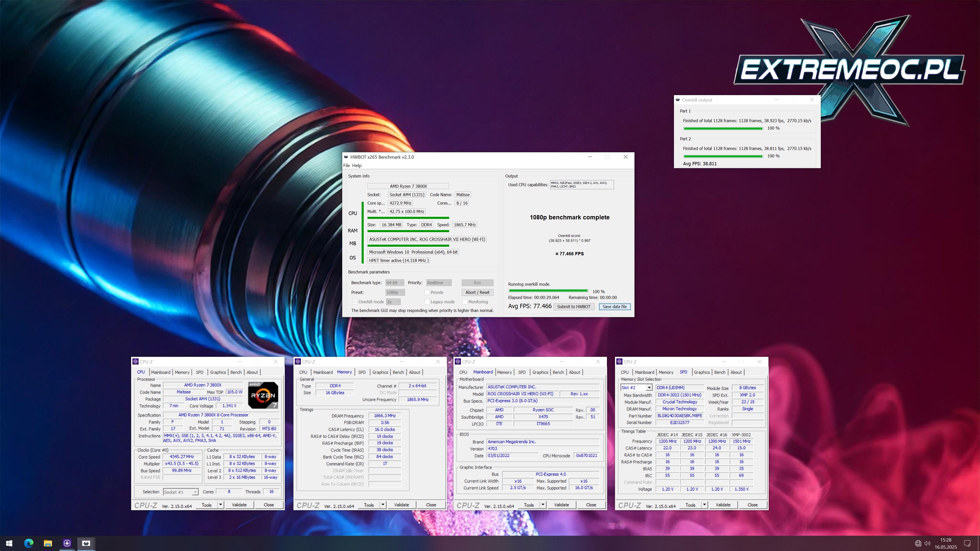Click the Part 1 green progress bar
This screenshot has height=551, width=980.
point(723,129)
